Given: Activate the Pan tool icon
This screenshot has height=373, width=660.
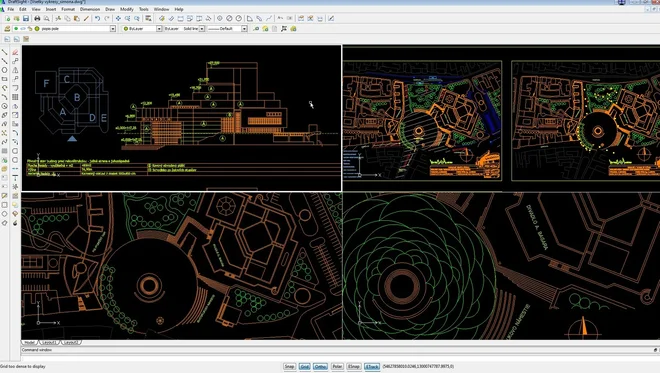Looking at the screenshot, I should pyautogui.click(x=118, y=19).
